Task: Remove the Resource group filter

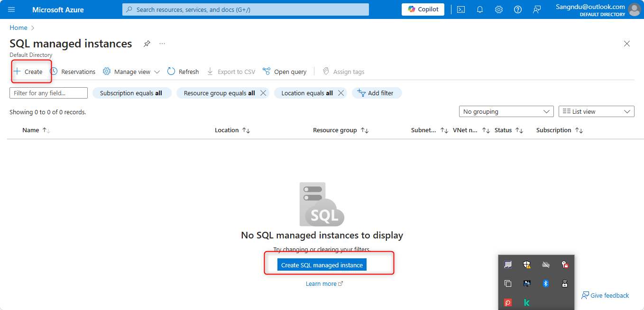Action: pos(263,93)
